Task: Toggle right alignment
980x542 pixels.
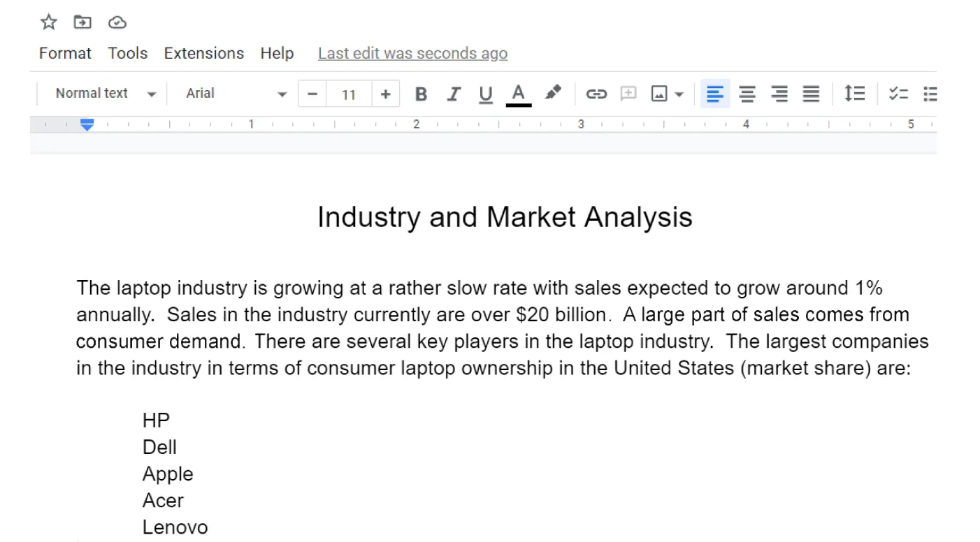Action: point(779,93)
